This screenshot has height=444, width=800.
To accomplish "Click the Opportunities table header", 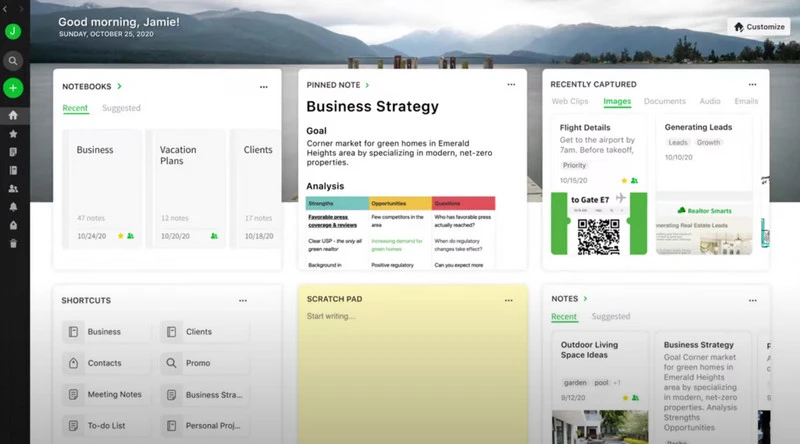I will pyautogui.click(x=400, y=203).
